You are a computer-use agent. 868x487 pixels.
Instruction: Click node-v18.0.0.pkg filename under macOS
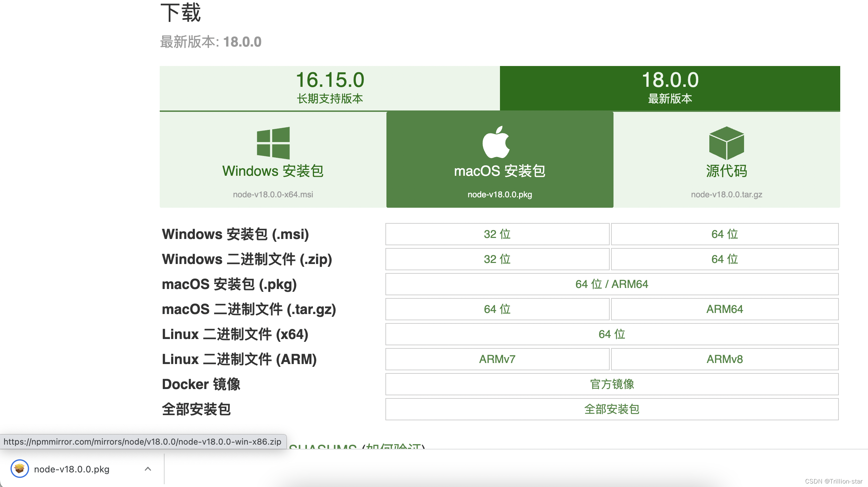coord(500,195)
